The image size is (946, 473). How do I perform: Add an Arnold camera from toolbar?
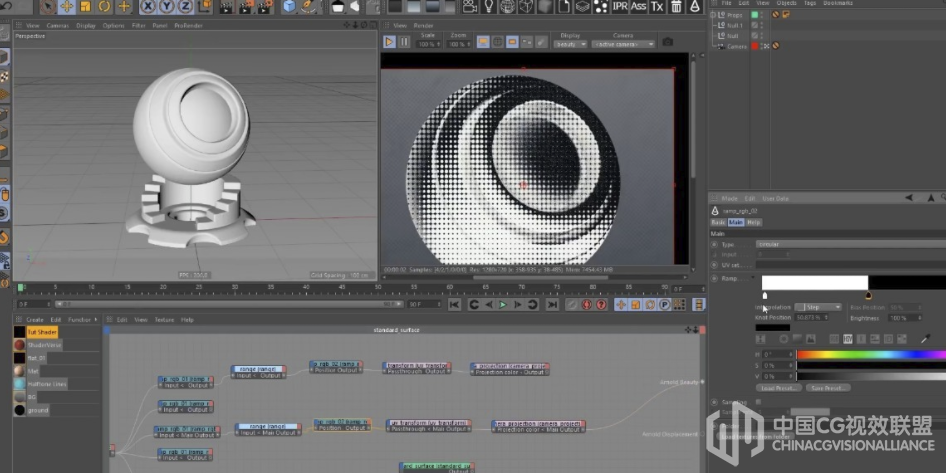pos(469,7)
